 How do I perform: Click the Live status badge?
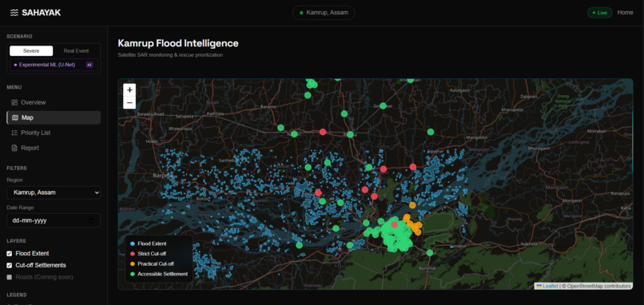[x=599, y=13]
